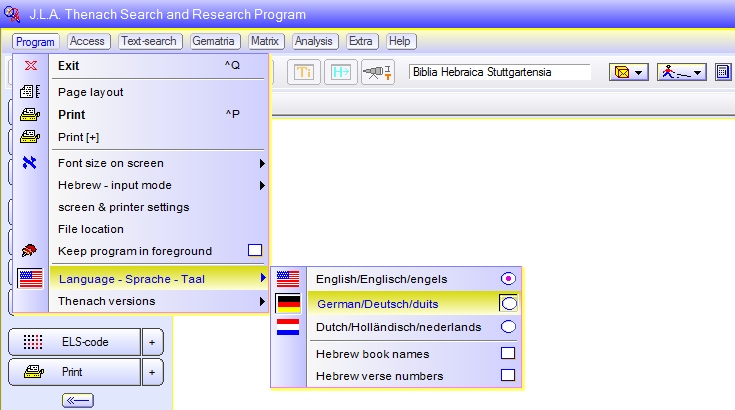Open the Program menu

click(x=35, y=42)
